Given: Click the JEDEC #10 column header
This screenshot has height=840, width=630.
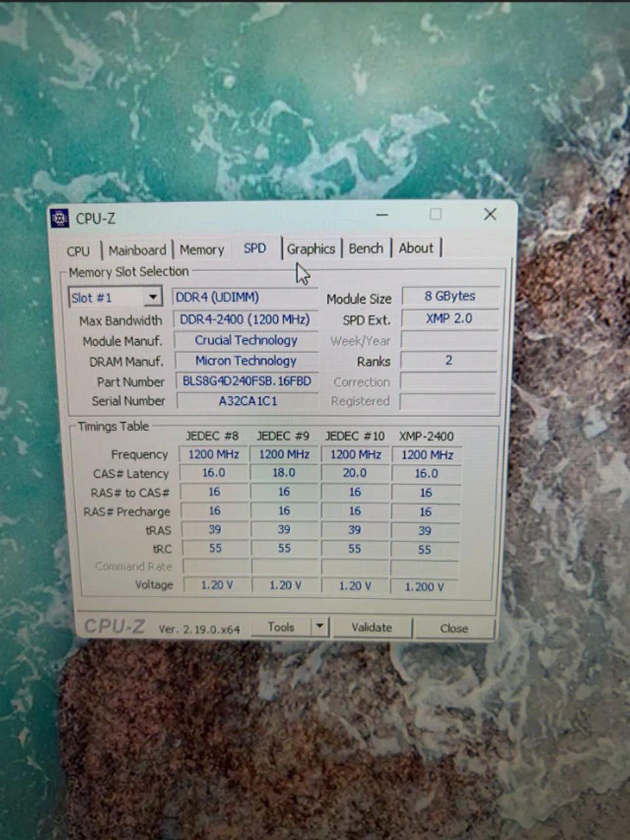Looking at the screenshot, I should (x=355, y=436).
